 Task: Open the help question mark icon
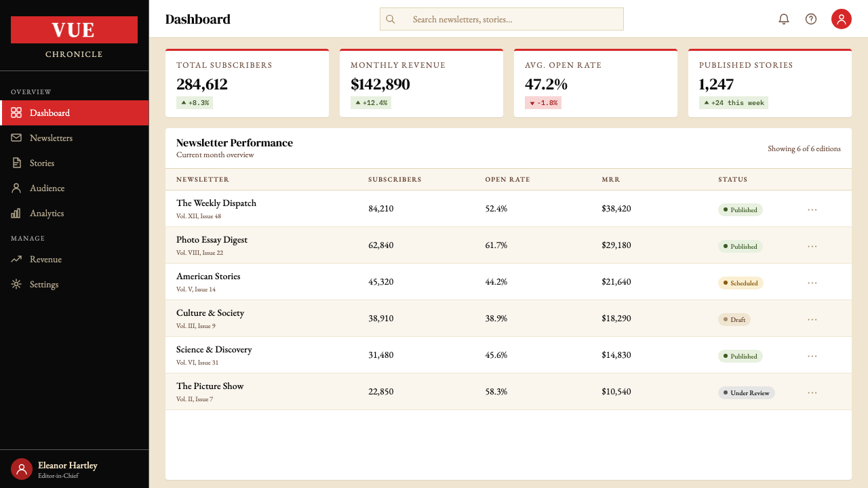pyautogui.click(x=811, y=19)
